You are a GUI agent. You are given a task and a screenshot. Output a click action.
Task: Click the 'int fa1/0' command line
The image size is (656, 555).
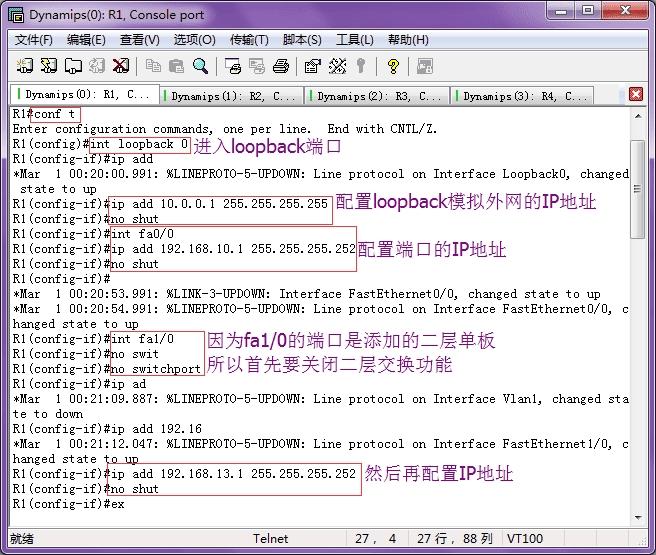click(x=142, y=339)
